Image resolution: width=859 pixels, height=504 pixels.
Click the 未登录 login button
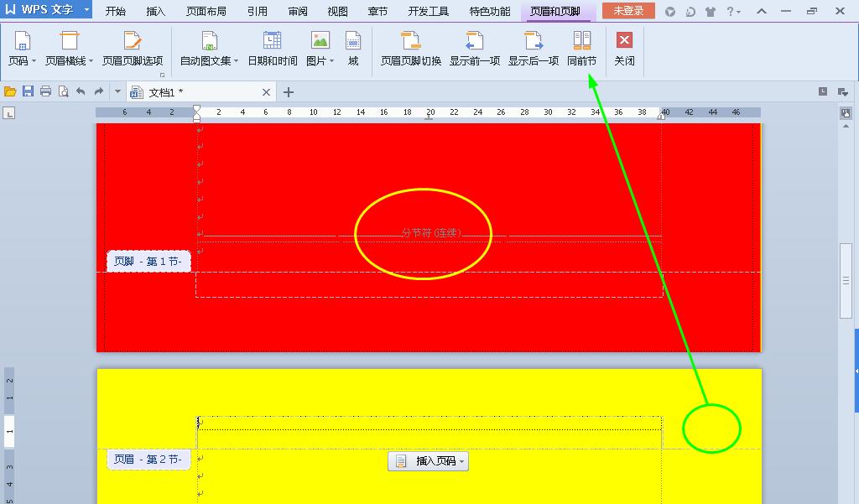click(x=628, y=10)
